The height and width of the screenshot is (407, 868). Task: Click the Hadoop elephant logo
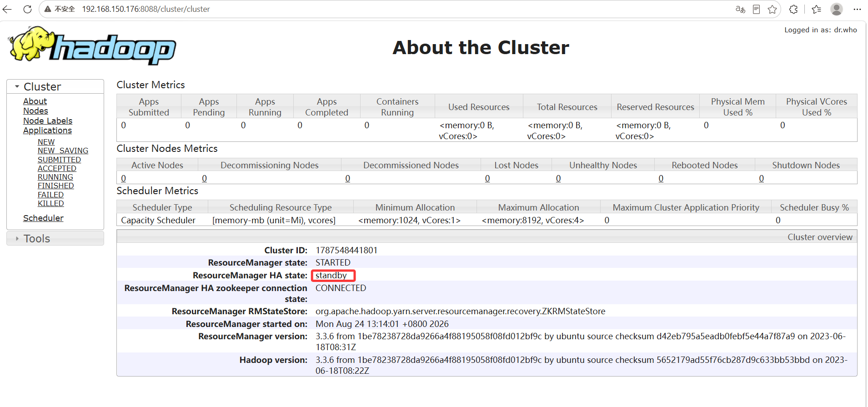tap(92, 45)
